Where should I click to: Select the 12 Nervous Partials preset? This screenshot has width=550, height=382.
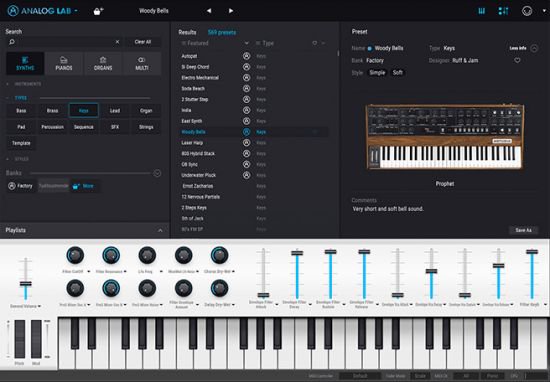(201, 197)
